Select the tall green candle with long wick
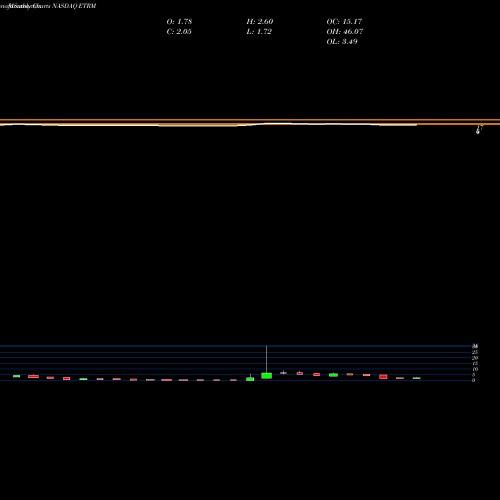Viewport: 500px width, 500px height. point(266,375)
